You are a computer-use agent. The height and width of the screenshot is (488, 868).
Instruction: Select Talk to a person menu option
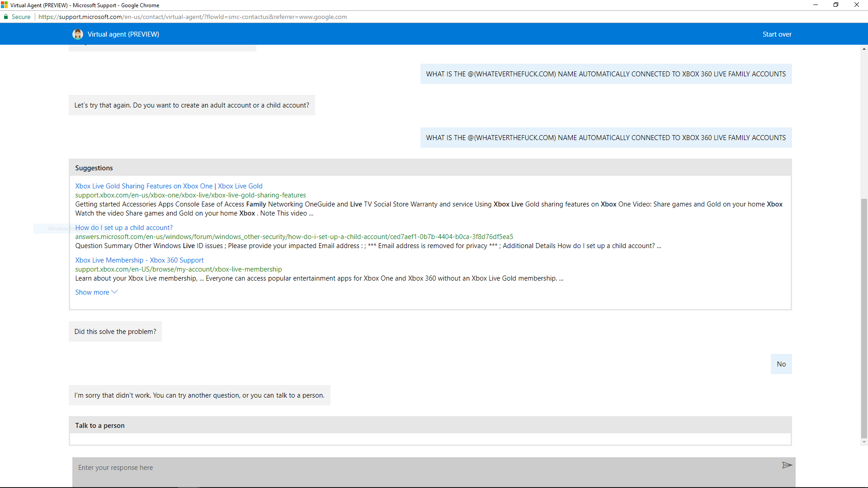click(x=99, y=426)
